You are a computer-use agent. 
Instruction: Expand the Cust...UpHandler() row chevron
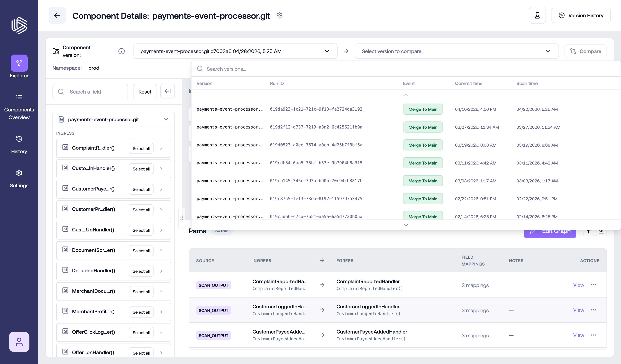click(161, 230)
